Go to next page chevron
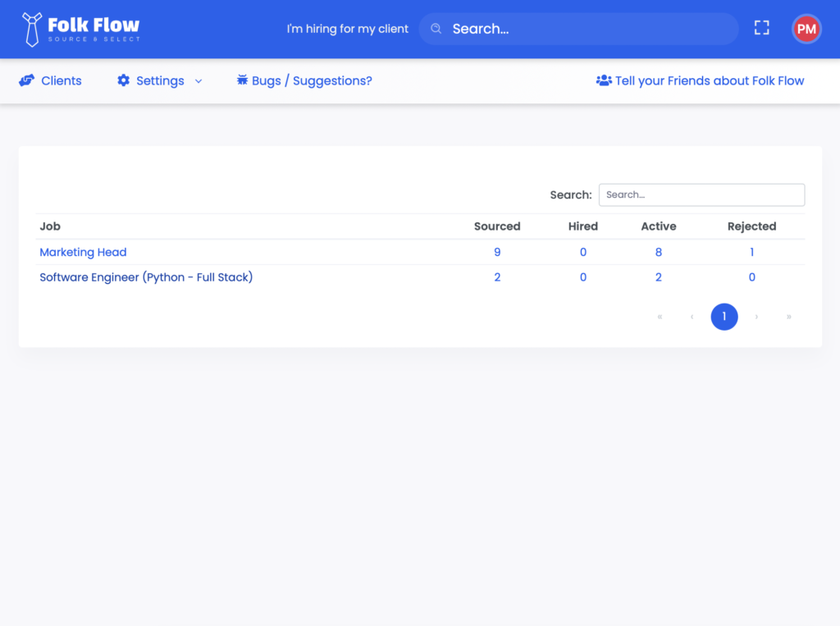Viewport: 840px width, 626px height. tap(756, 317)
